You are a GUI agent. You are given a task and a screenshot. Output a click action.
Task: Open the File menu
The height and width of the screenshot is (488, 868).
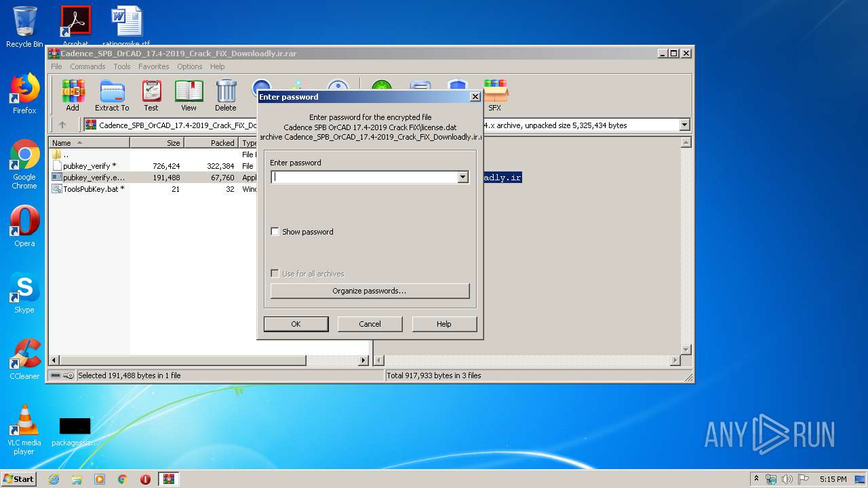[x=56, y=66]
